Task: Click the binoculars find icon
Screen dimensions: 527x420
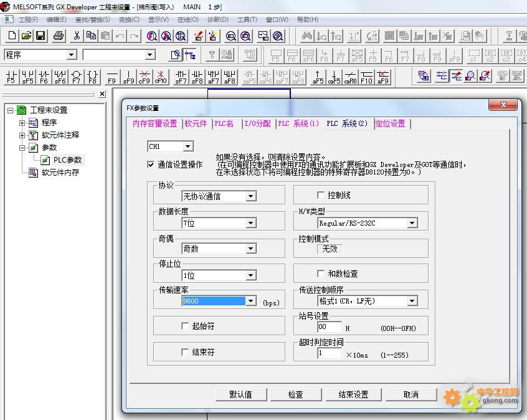Action: [306, 36]
